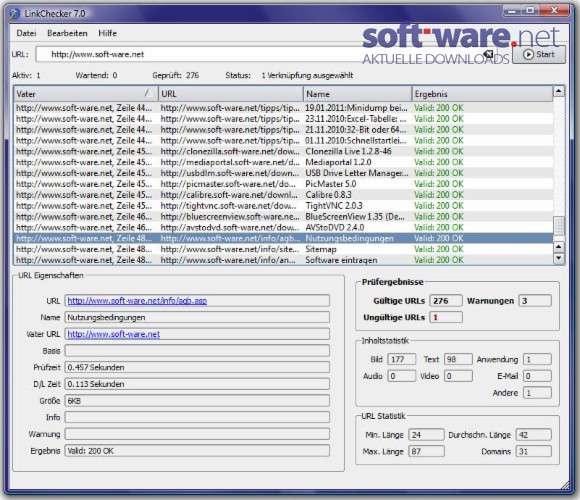
Task: Click the empty Warnung field
Action: click(x=197, y=434)
